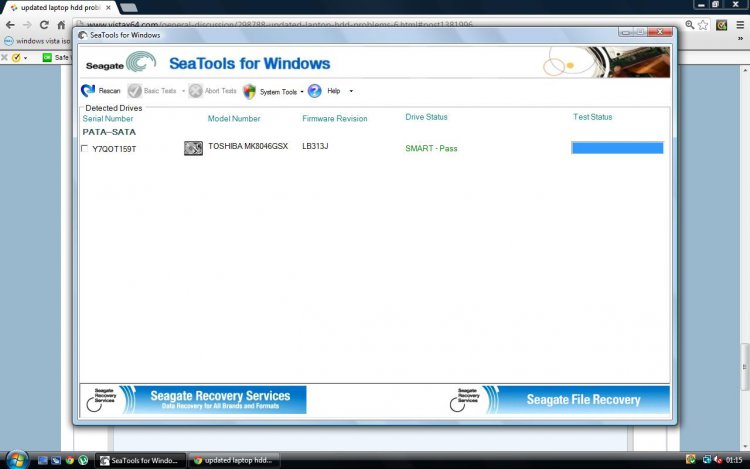Screen dimensions: 750x469
Task: Click the Chrome zoom magnifier icon
Action: [689, 25]
